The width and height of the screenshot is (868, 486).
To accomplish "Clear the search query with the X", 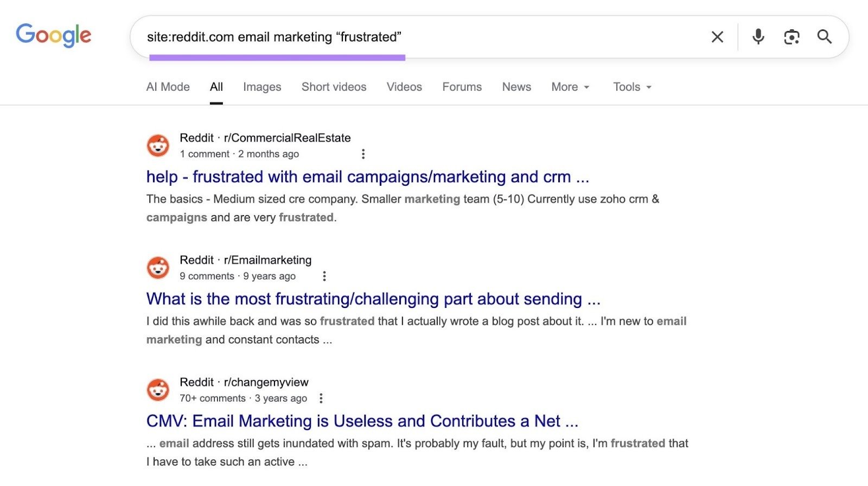I will tap(717, 37).
